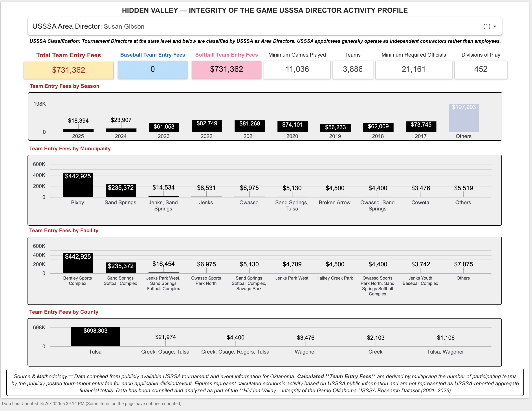Click the "Tulsa, Wagoner" county label
Screen dimensions: 532x411
click(446, 352)
